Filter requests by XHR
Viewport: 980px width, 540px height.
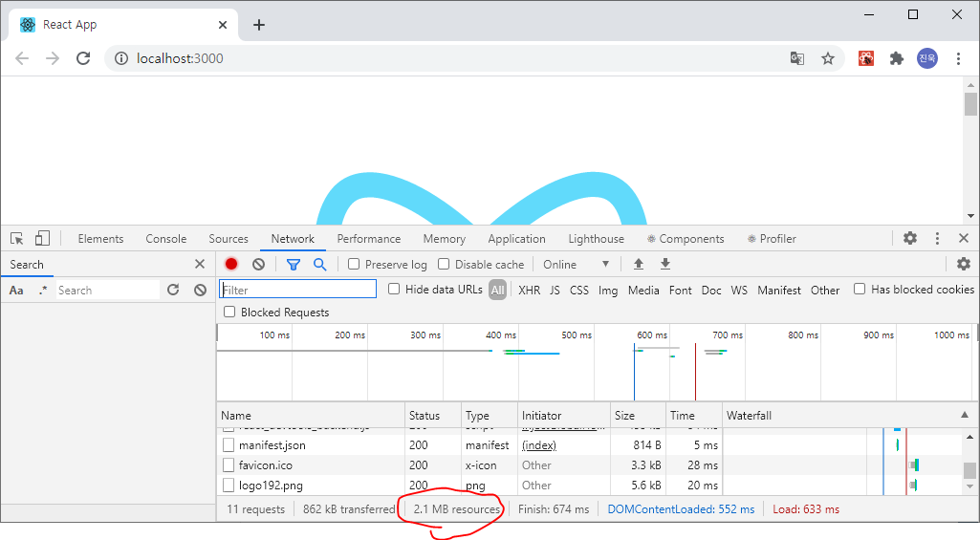pyautogui.click(x=530, y=290)
